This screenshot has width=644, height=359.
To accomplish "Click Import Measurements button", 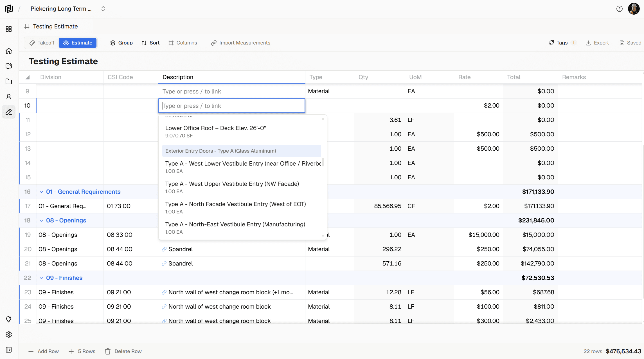I will point(241,43).
